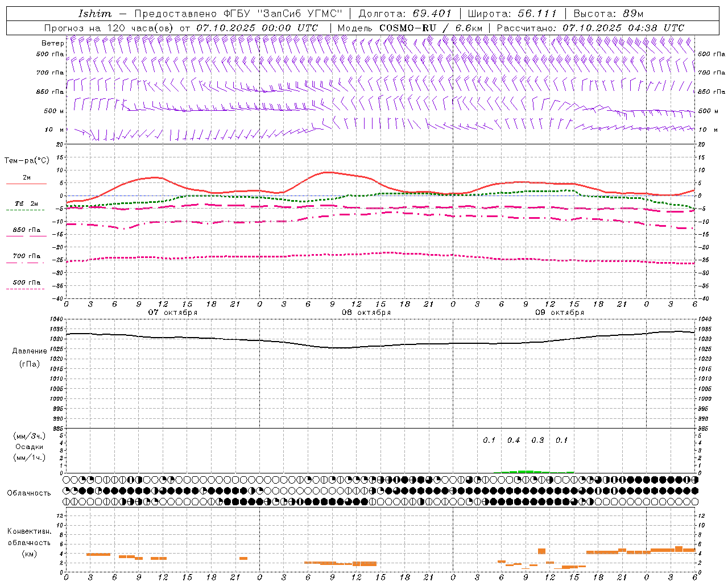Image resolution: width=728 pixels, height=582 pixels.
Task: Click the 'Долгота: 69.401' longitude value
Action: click(405, 14)
